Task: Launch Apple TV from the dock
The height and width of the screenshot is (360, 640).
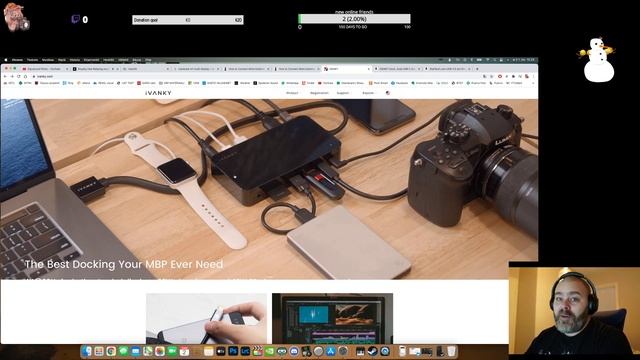Action: click(221, 351)
